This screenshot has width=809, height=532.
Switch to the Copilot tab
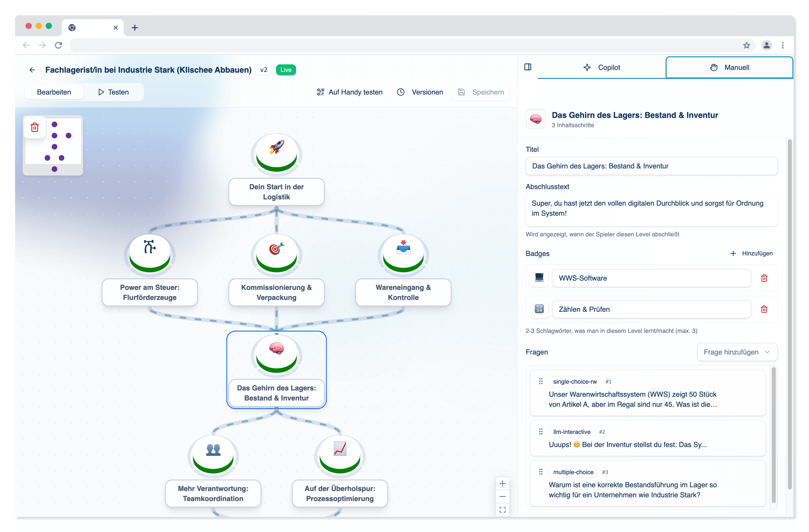602,67
